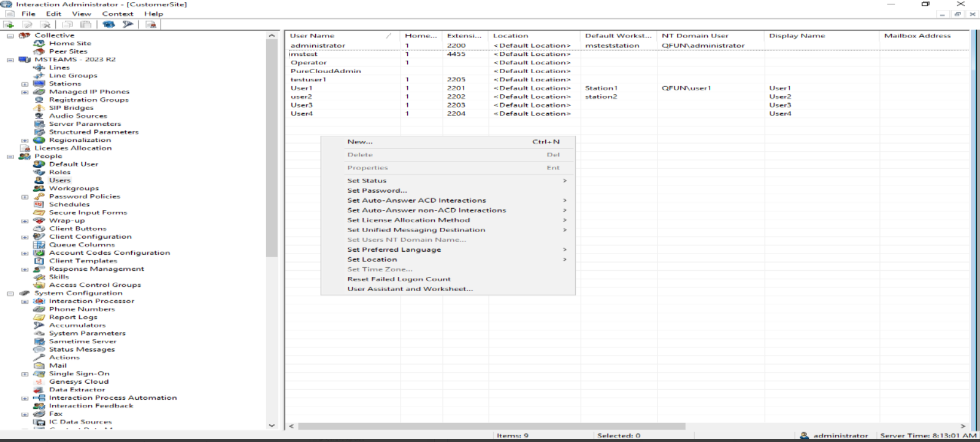
Task: Click the Skills icon in sidebar
Action: coord(39,277)
